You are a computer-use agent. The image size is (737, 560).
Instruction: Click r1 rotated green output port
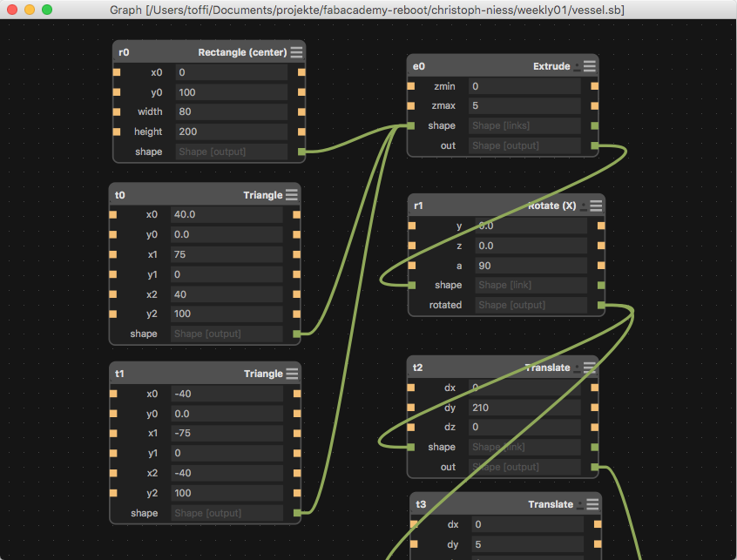(x=601, y=305)
